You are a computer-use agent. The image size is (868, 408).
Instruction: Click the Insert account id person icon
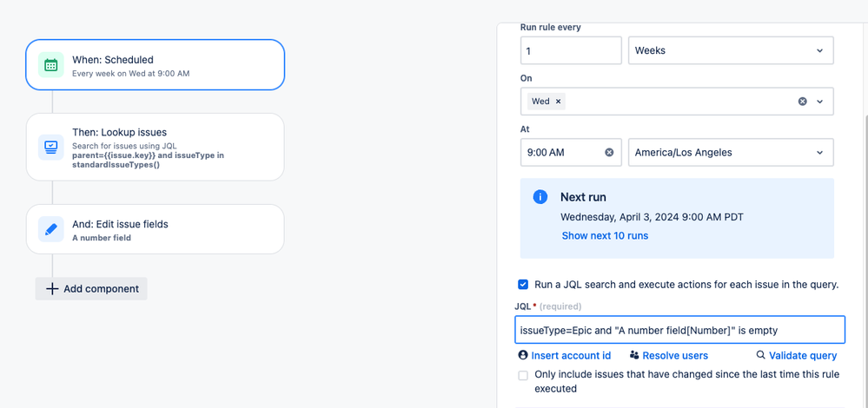click(x=522, y=355)
